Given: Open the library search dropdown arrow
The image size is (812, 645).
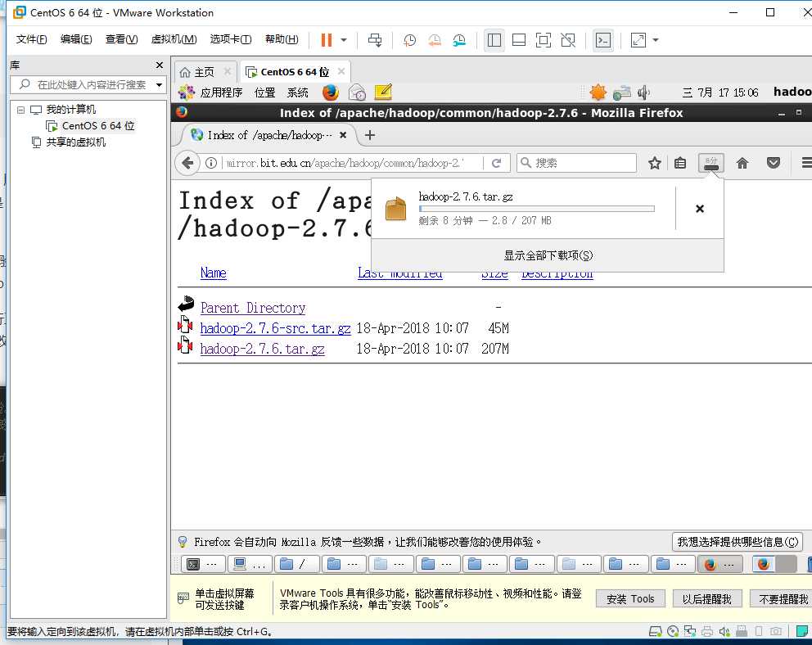Looking at the screenshot, I should pyautogui.click(x=159, y=84).
